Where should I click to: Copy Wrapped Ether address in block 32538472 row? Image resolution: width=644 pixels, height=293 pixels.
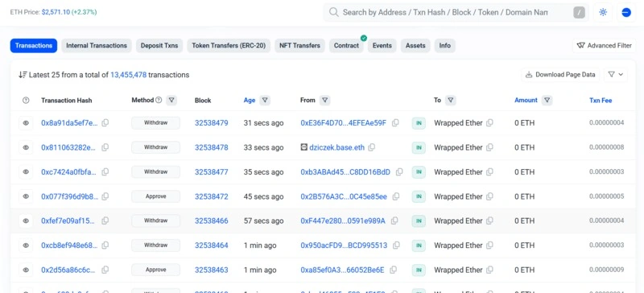coord(489,196)
